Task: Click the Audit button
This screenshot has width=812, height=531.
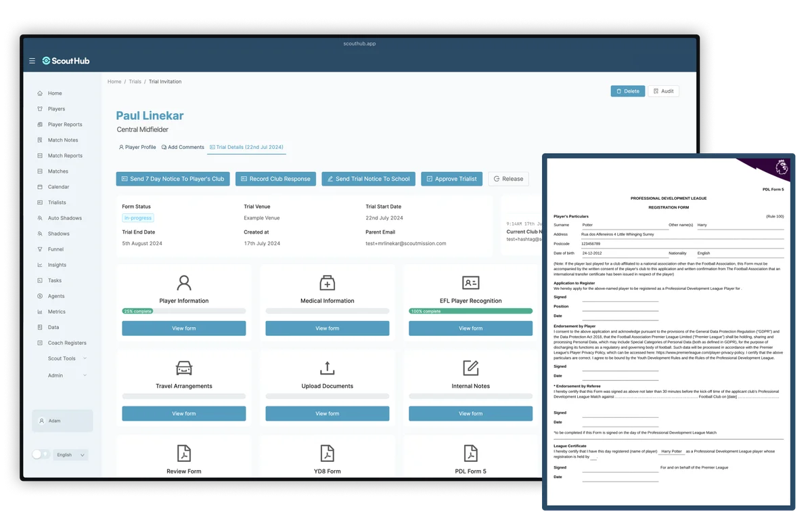Action: (x=663, y=91)
